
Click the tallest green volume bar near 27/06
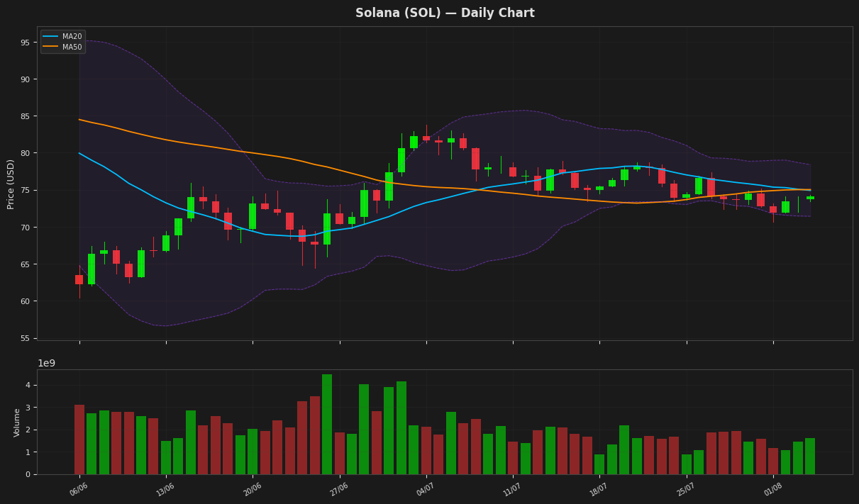pos(327,424)
